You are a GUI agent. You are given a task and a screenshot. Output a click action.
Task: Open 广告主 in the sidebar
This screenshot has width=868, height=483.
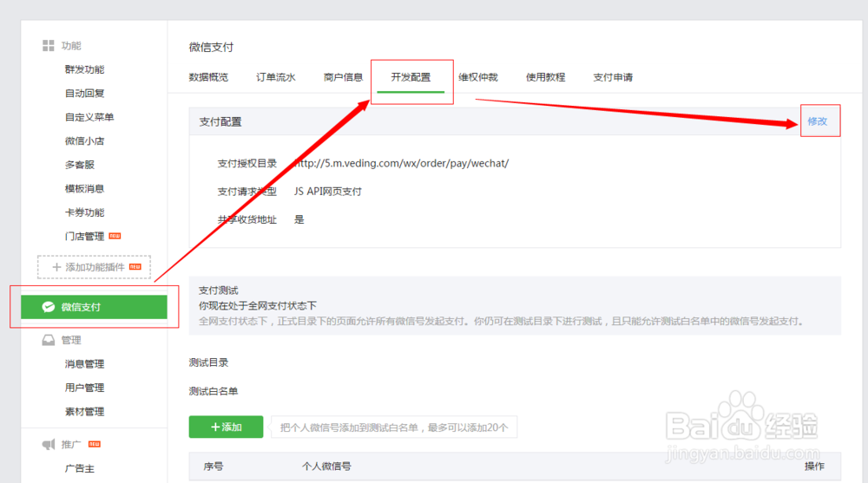[79, 468]
